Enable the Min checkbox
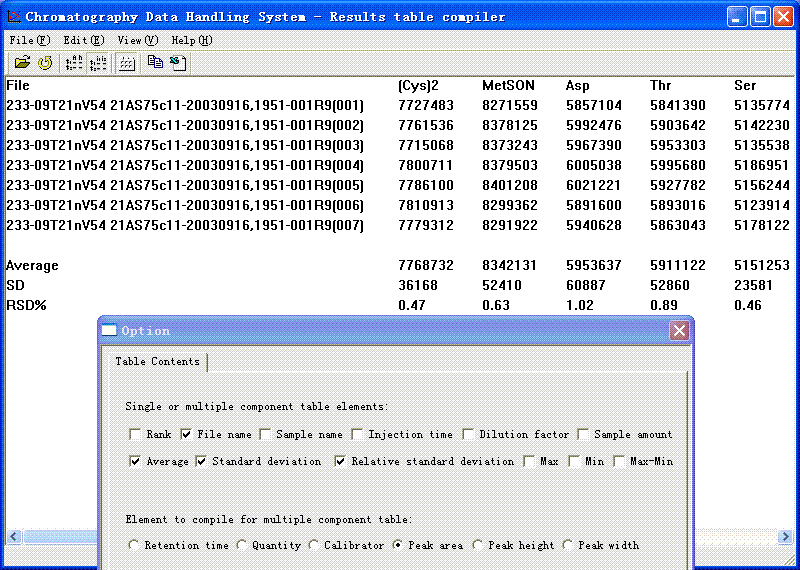The height and width of the screenshot is (570, 800). [574, 461]
